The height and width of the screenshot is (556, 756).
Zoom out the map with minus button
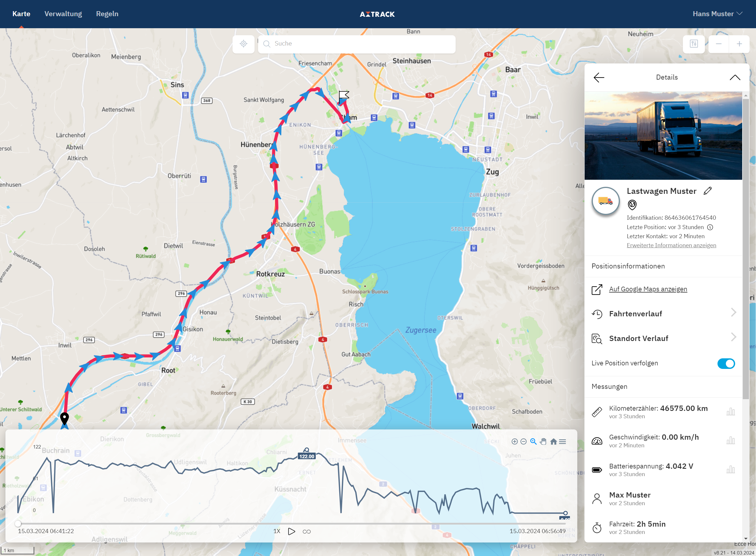point(719,44)
